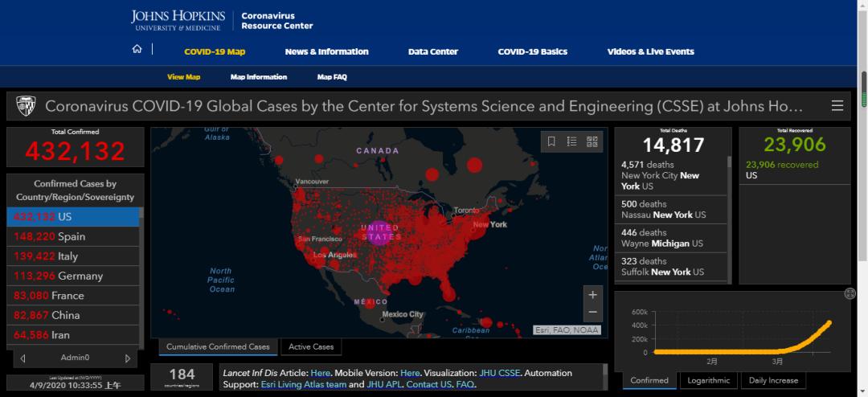The width and height of the screenshot is (868, 397).
Task: Select Italy in the country list
Action: point(72,256)
